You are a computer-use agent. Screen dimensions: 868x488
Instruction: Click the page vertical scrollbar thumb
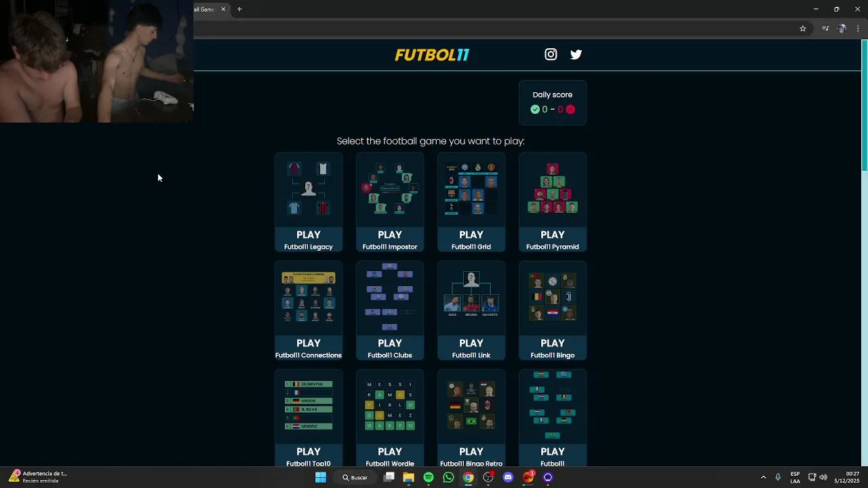point(864,106)
